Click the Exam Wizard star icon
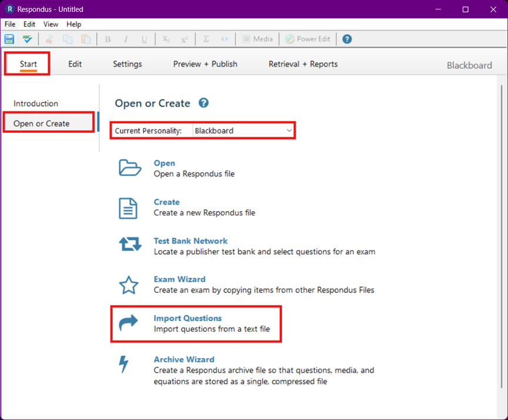Viewport: 508px width, 420px height. pyautogui.click(x=129, y=285)
